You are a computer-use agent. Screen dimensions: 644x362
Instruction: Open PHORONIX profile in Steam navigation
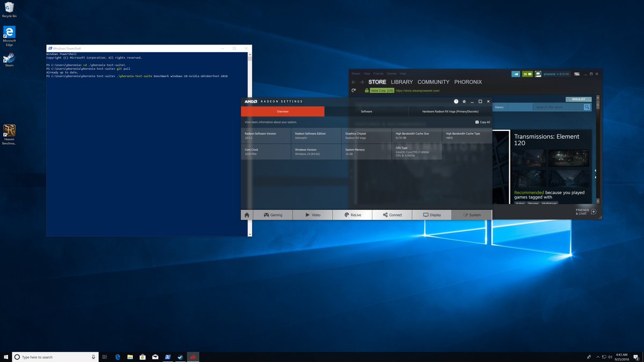point(468,82)
